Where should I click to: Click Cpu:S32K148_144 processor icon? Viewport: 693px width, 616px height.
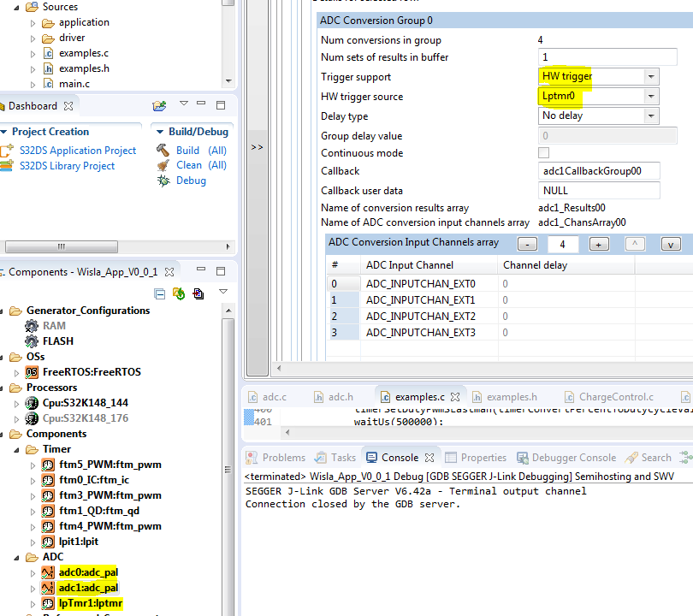click(x=32, y=403)
